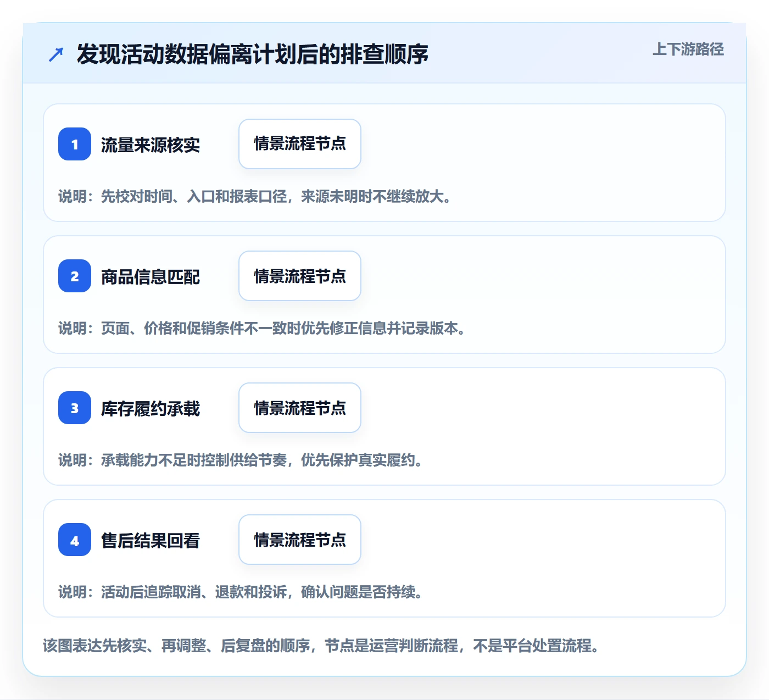Select step number 4 badge
The image size is (769, 700).
75,540
